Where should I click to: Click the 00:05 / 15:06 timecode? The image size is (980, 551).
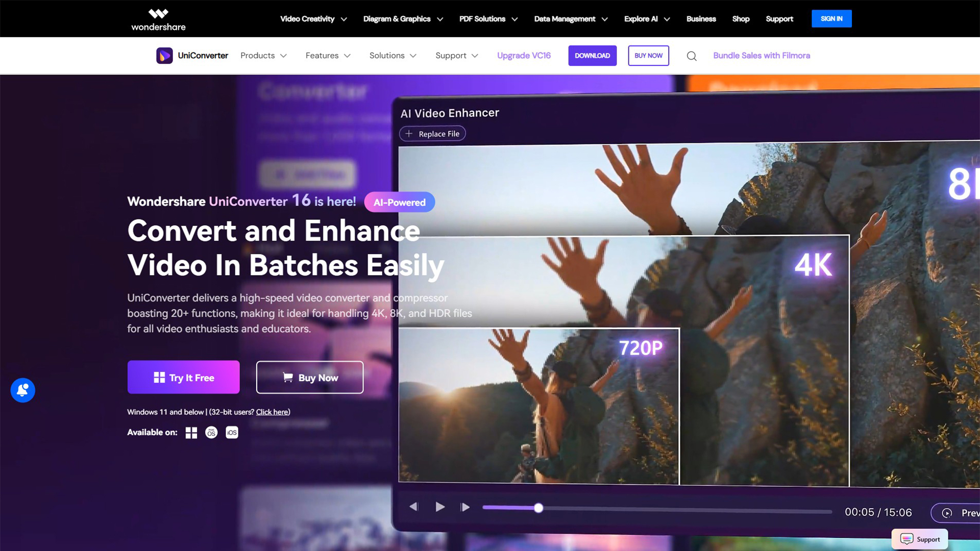click(x=878, y=512)
